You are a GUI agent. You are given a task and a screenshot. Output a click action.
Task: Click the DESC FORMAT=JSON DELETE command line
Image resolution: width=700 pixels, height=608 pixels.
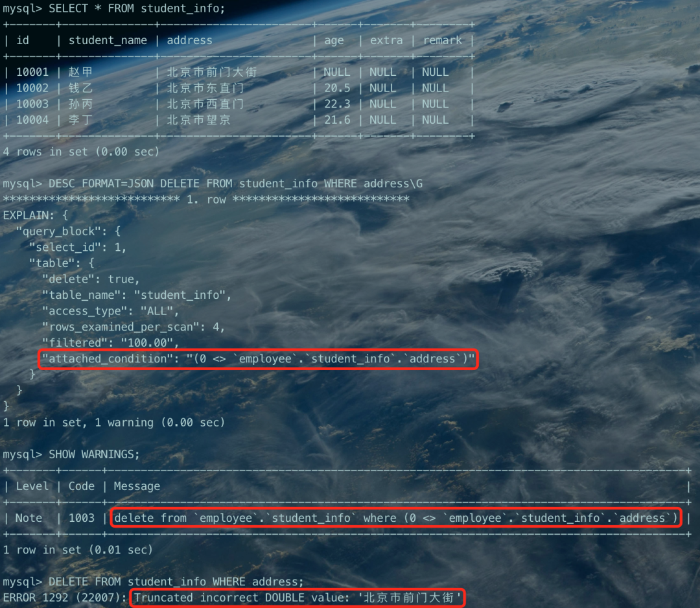pos(235,184)
